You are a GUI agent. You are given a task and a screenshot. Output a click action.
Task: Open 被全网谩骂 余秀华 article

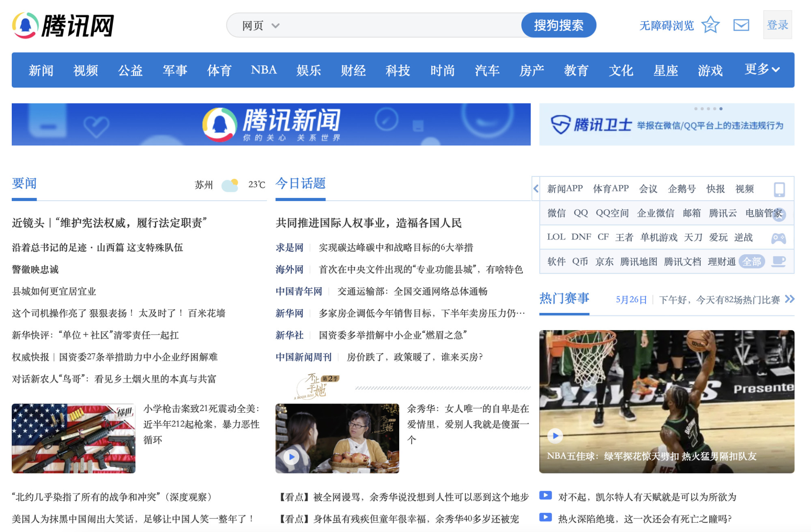tap(403, 497)
